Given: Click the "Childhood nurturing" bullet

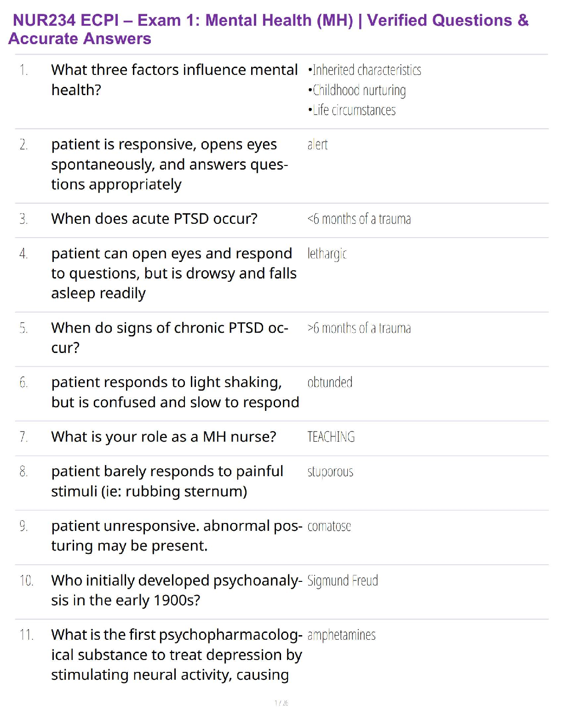Looking at the screenshot, I should (x=357, y=90).
